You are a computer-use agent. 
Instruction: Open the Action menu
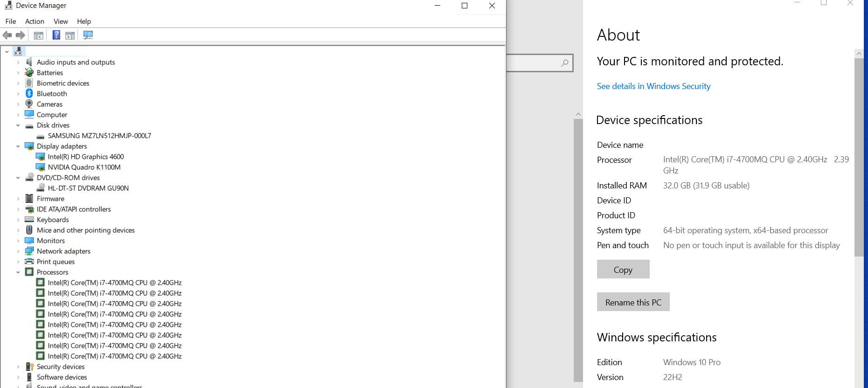(35, 21)
